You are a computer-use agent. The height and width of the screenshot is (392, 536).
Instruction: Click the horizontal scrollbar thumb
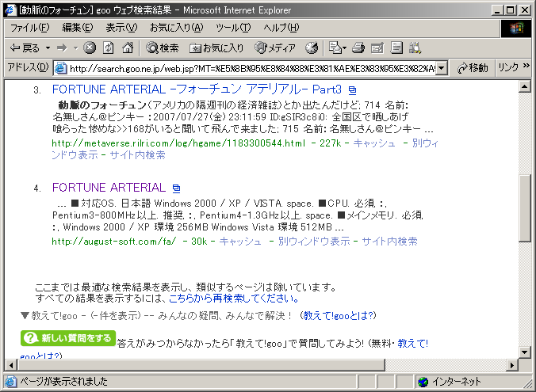tap(201, 365)
